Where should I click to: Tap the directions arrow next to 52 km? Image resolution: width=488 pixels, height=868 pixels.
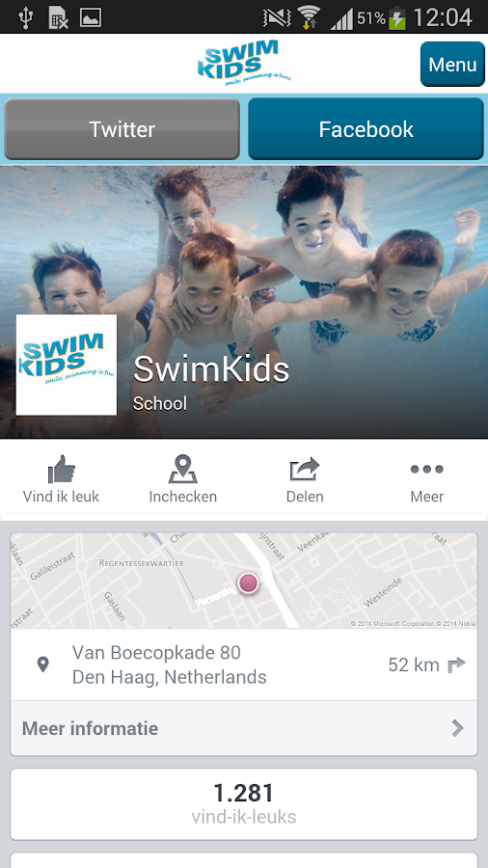click(456, 665)
